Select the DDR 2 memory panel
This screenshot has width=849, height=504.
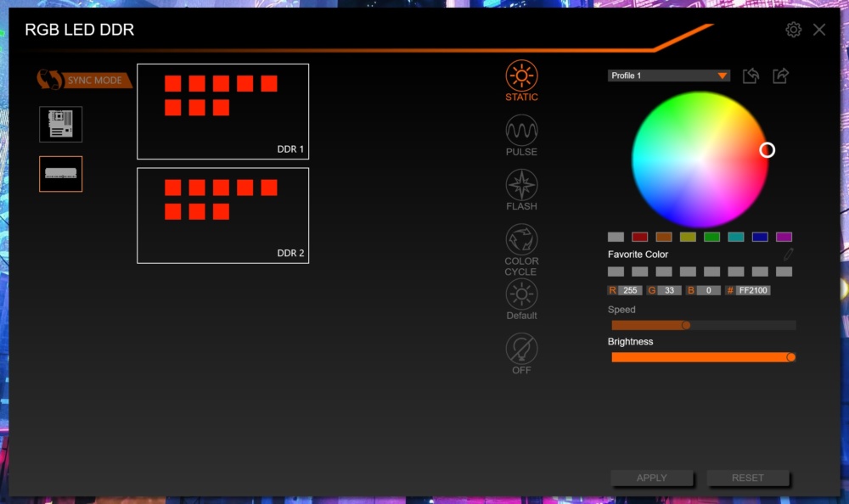[222, 216]
